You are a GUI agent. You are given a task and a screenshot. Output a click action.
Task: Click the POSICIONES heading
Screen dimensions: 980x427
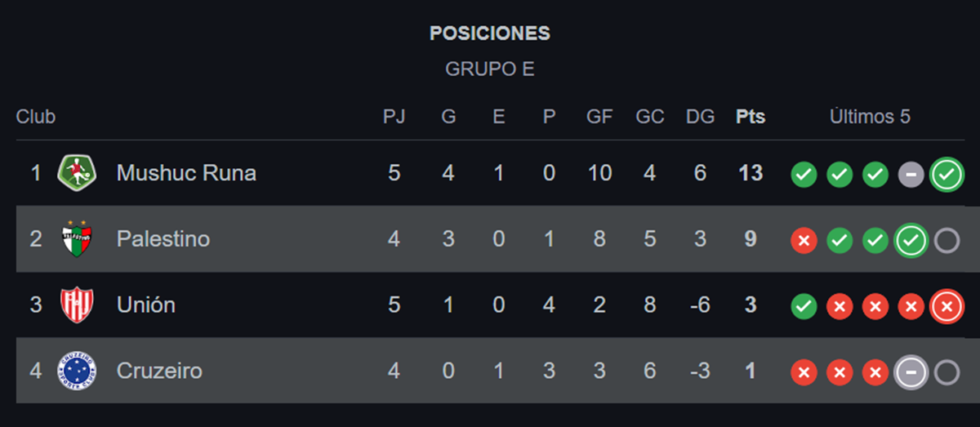490,33
